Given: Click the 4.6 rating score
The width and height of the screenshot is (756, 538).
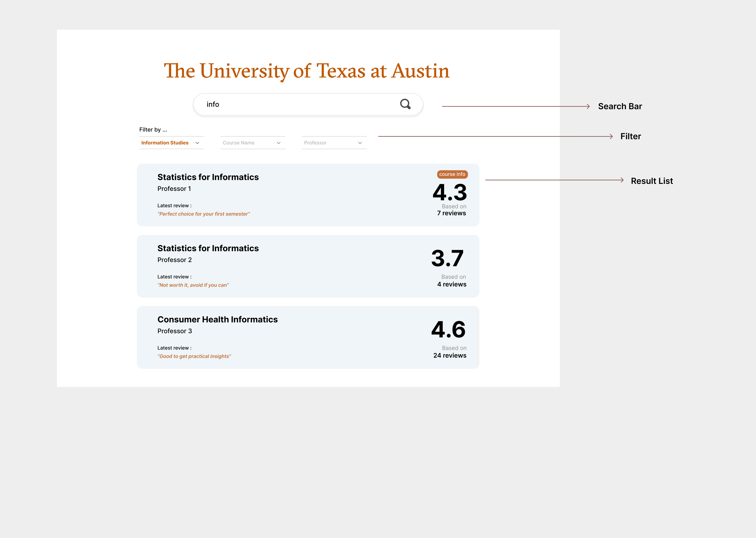Looking at the screenshot, I should (x=448, y=330).
